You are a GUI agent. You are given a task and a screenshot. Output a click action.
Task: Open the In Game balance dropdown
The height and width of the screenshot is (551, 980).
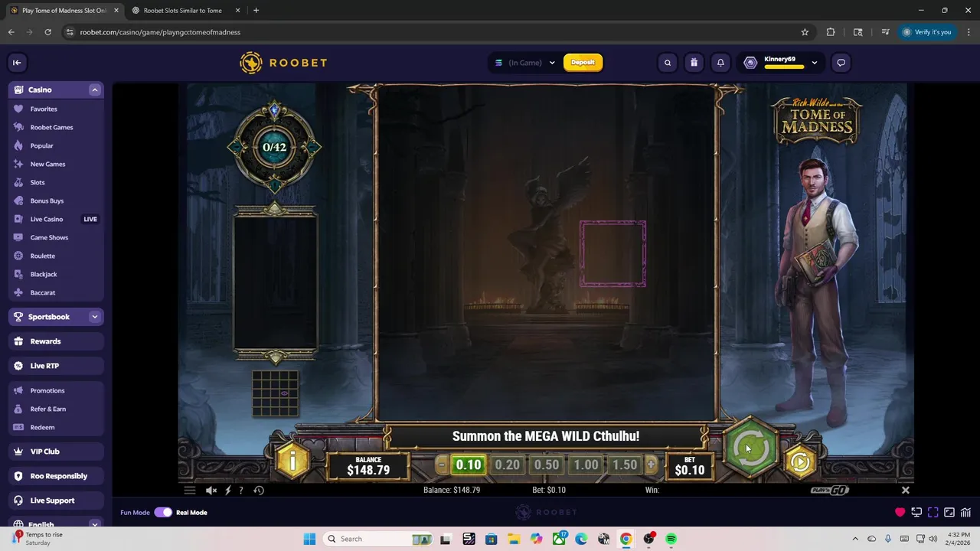pos(524,63)
